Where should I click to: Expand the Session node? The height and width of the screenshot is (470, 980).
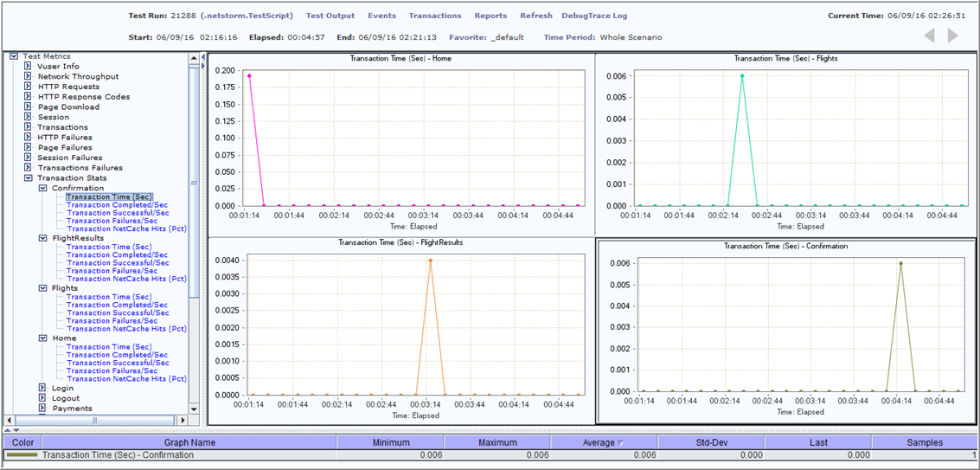pos(28,117)
